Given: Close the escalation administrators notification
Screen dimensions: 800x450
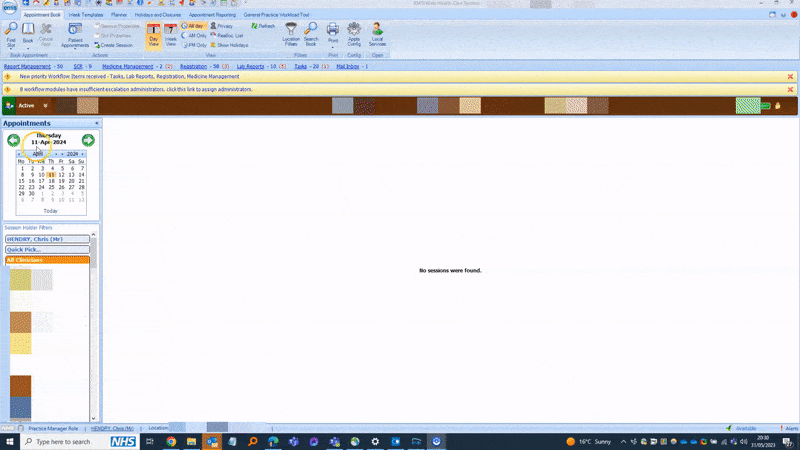Looking at the screenshot, I should (790, 89).
